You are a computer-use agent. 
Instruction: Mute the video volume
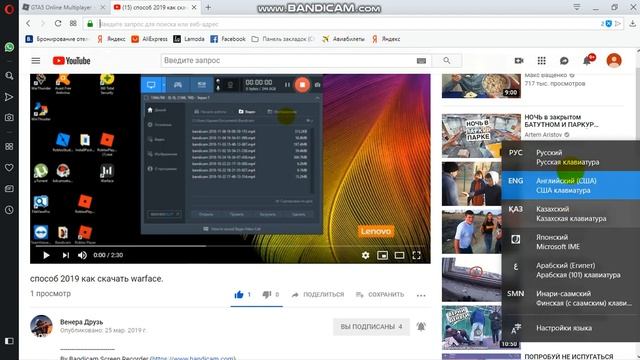coord(82,255)
